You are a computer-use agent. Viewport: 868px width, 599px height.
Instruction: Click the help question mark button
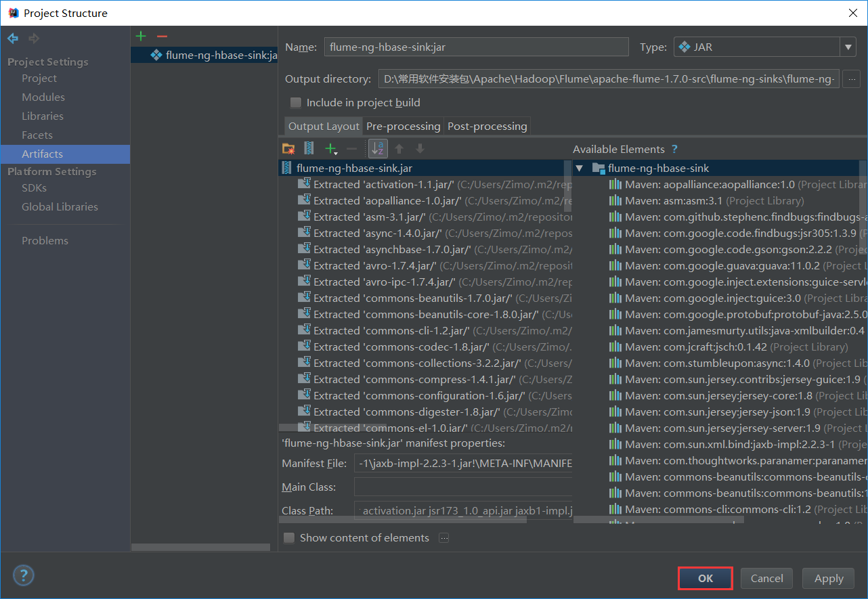click(x=24, y=576)
